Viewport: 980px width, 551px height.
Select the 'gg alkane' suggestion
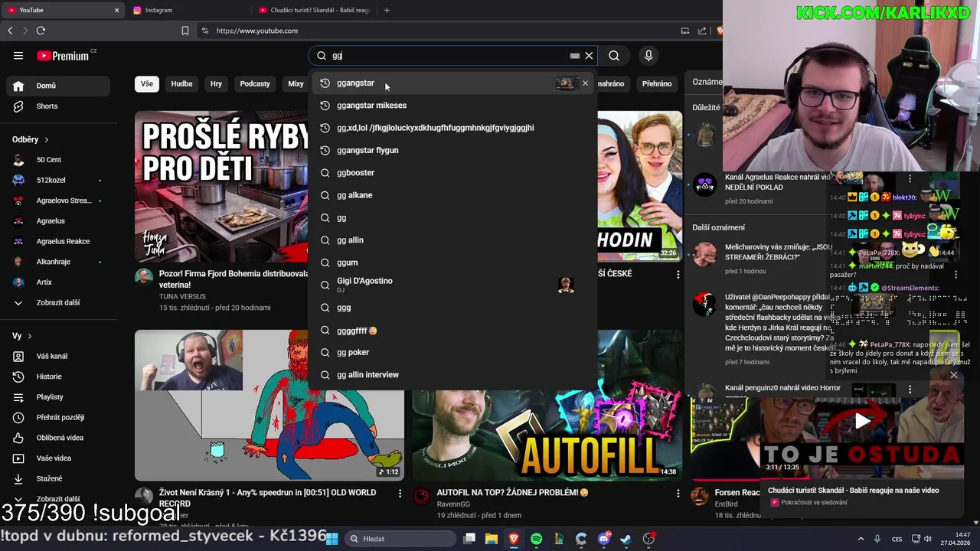452,195
